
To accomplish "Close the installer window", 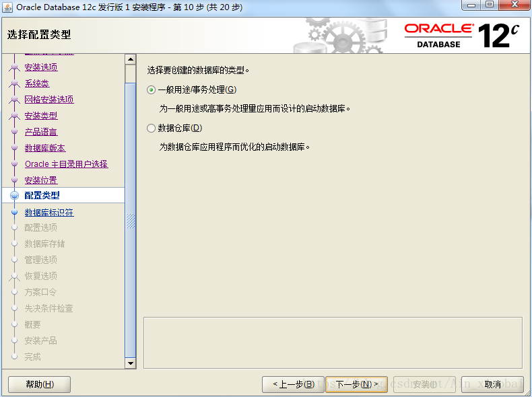I will coord(514,5).
